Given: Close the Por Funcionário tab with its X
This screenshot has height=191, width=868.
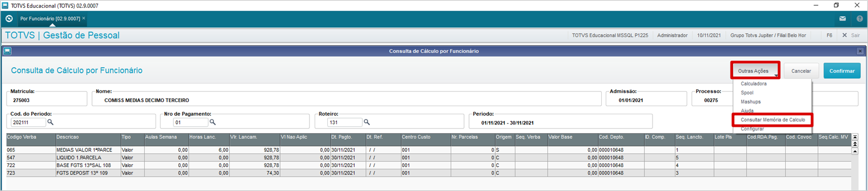Looking at the screenshot, I should coord(84,18).
